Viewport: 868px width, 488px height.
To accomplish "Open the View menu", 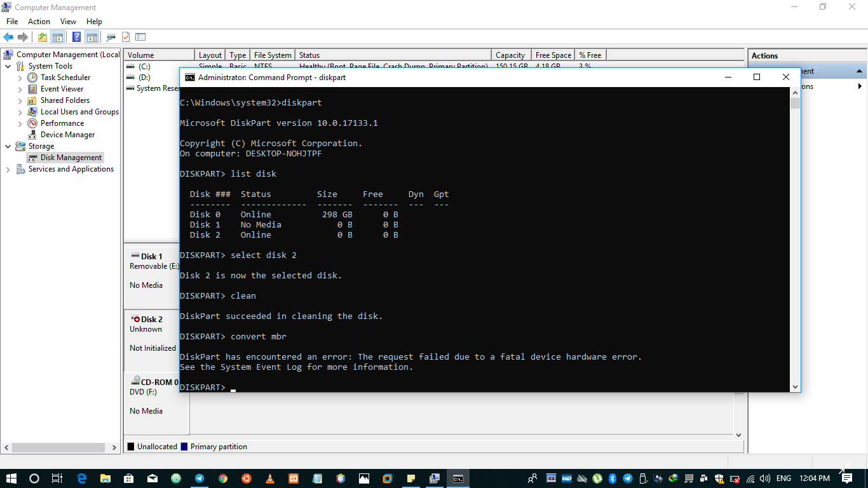I will point(68,22).
